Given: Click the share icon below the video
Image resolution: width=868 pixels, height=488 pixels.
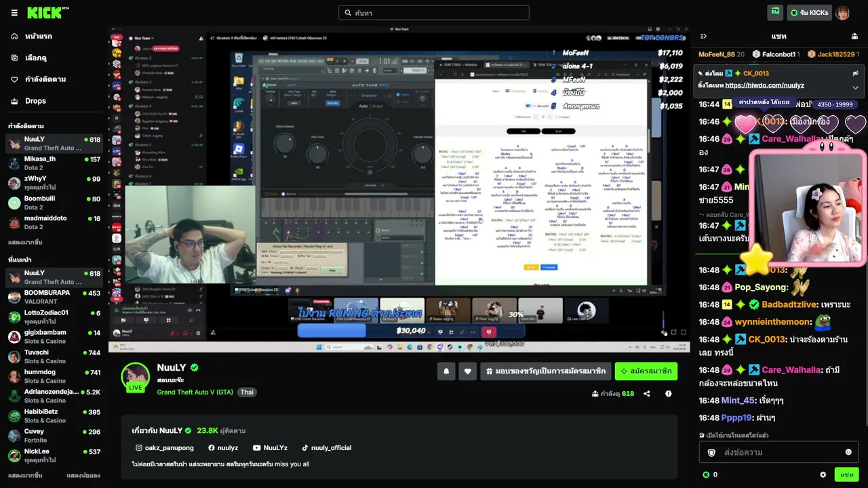Looking at the screenshot, I should coord(647,394).
